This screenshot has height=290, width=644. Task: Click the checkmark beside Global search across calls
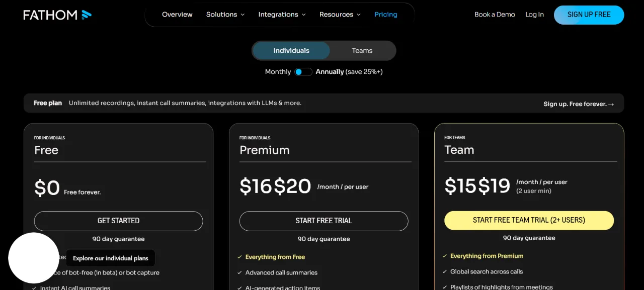(x=445, y=271)
